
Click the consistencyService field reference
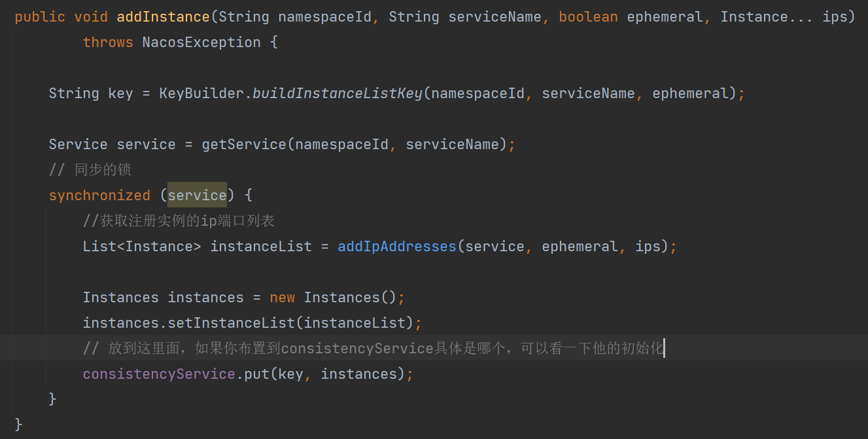pos(159,374)
